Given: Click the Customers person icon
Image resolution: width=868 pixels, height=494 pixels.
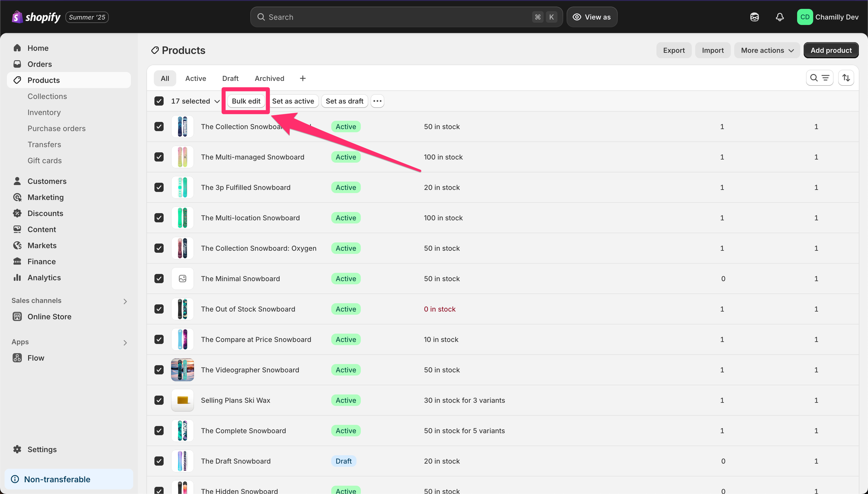Looking at the screenshot, I should tap(17, 181).
